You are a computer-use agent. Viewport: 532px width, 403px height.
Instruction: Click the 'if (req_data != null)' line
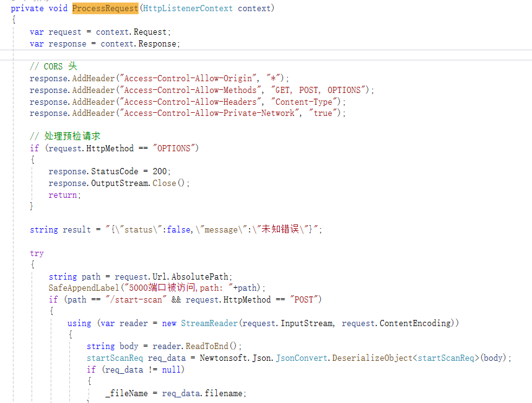click(136, 370)
